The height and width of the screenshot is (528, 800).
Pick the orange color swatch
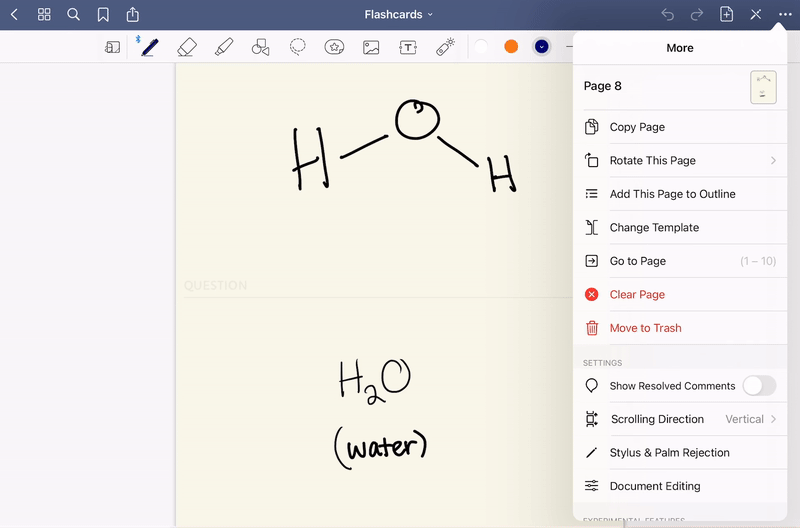[511, 47]
